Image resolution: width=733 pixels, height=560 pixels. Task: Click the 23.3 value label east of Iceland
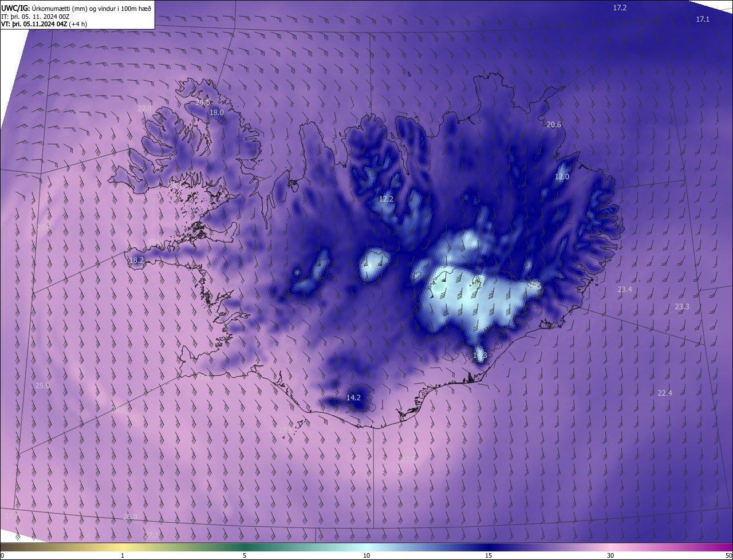(682, 307)
